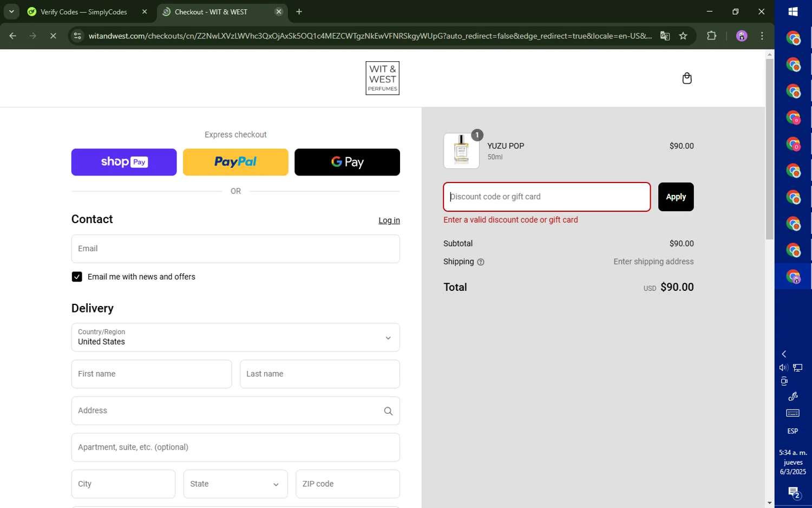
Task: Open the tab search dropdown arrow
Action: [11, 12]
